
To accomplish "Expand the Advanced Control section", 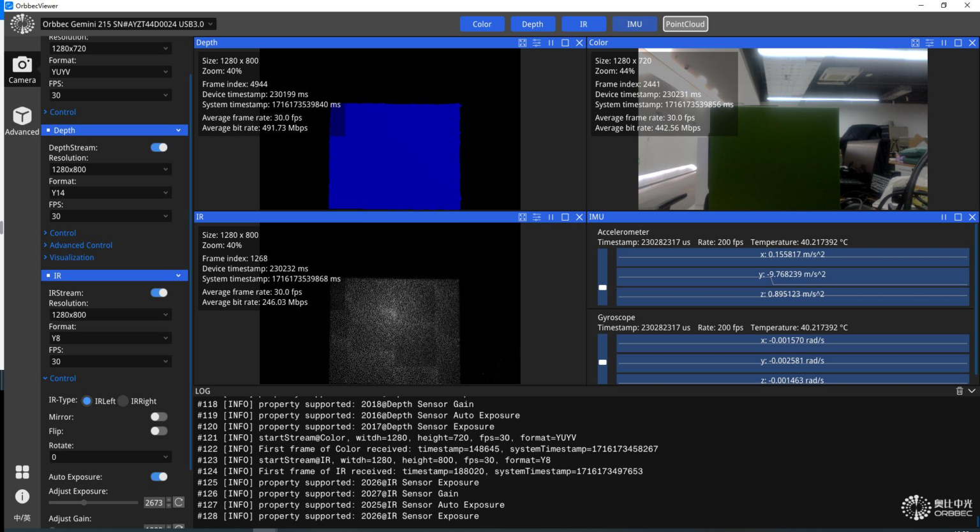I will point(80,245).
